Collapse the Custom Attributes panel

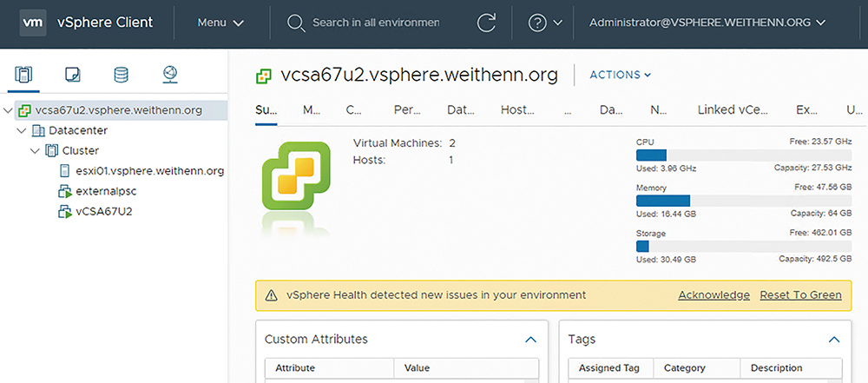point(530,340)
